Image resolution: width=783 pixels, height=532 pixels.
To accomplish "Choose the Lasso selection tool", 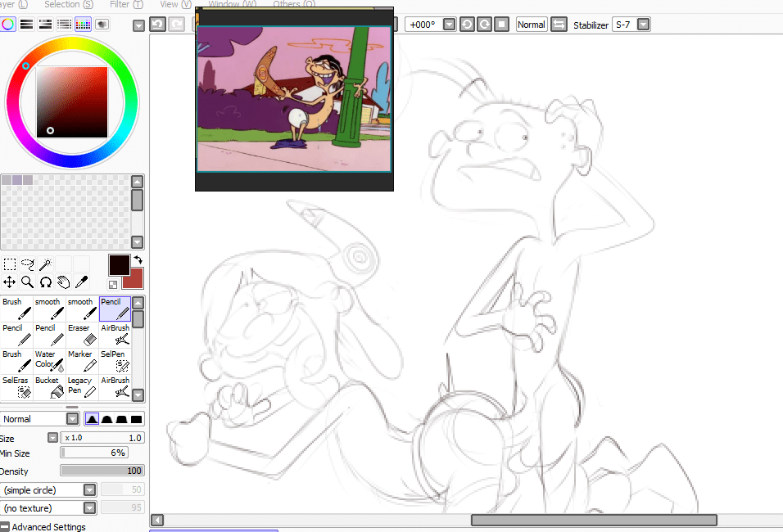I will point(27,264).
